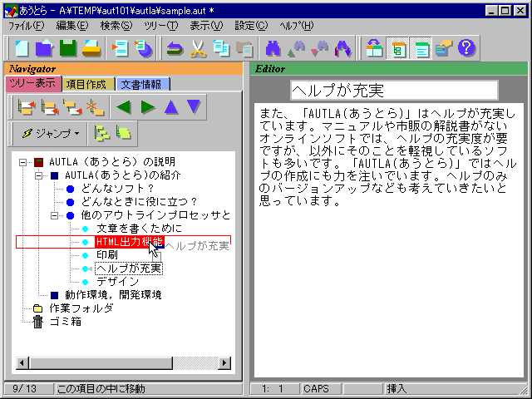The image size is (532, 399).
Task: Click the New document icon
Action: [22, 48]
